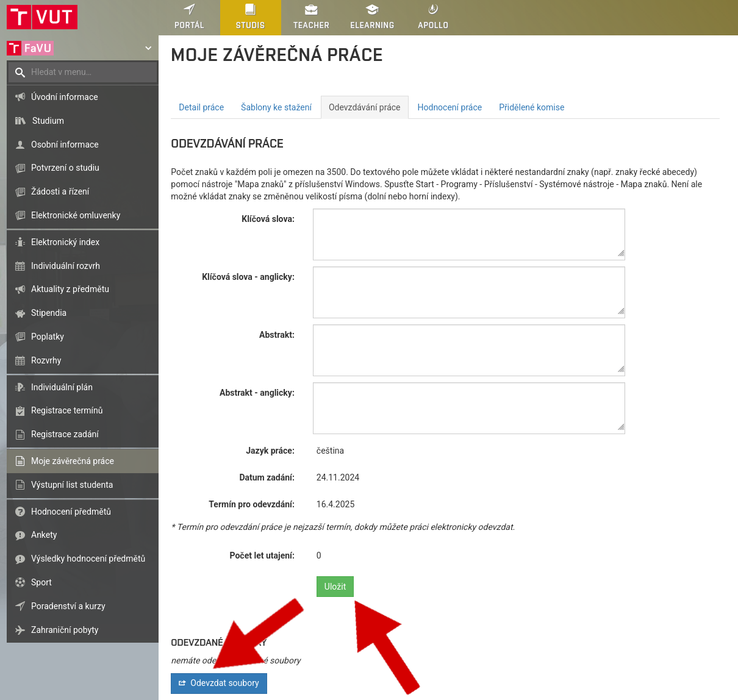The image size is (738, 700).
Task: Click into Klíčová slova - anglicky text area
Action: click(x=469, y=292)
